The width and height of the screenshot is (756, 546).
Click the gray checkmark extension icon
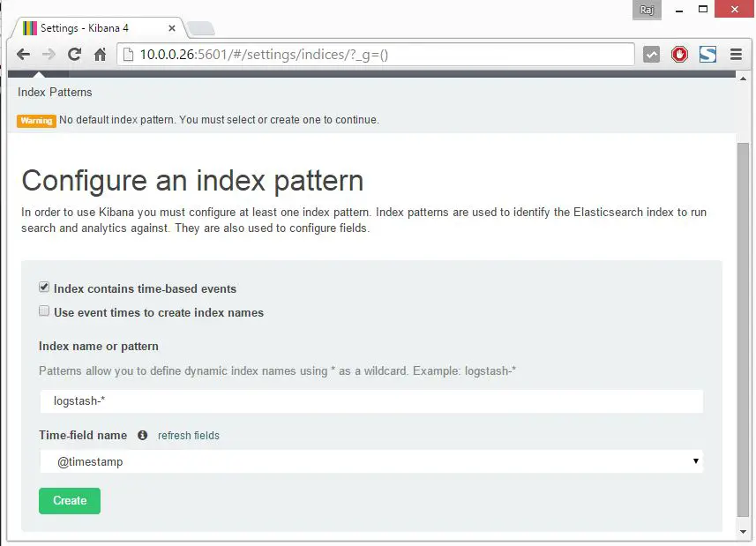point(651,55)
